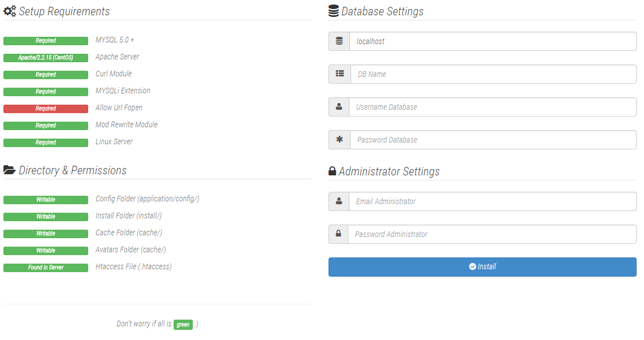The image size is (644, 340).
Task: Click into the DB Name field
Action: [493, 74]
